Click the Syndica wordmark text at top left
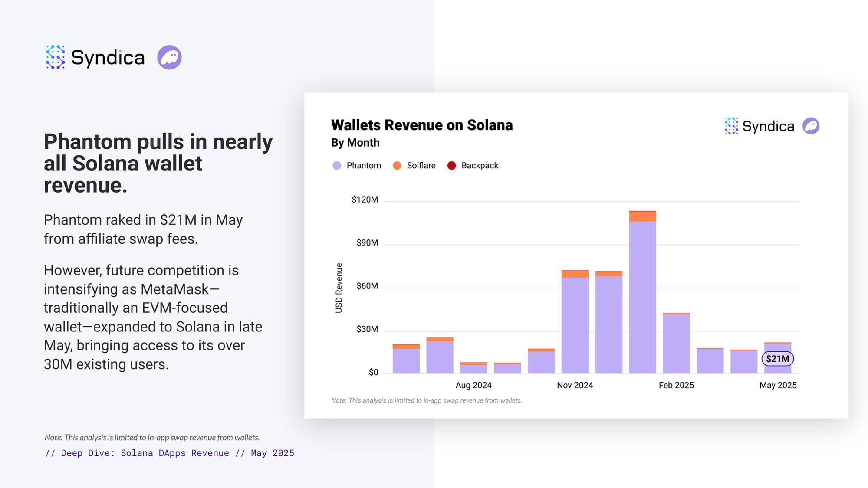Screen dimensions: 868x488 pyautogui.click(x=108, y=57)
